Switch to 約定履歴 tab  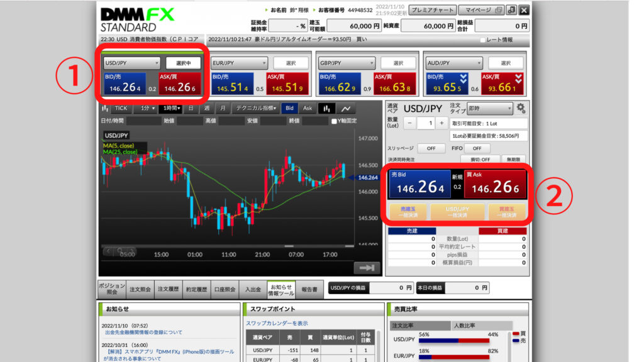click(197, 289)
